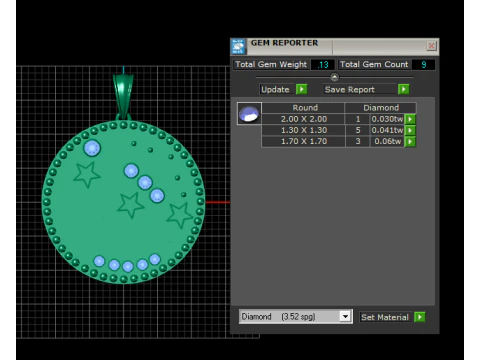Click the Set Material label
This screenshot has width=480, height=360.
click(x=385, y=317)
